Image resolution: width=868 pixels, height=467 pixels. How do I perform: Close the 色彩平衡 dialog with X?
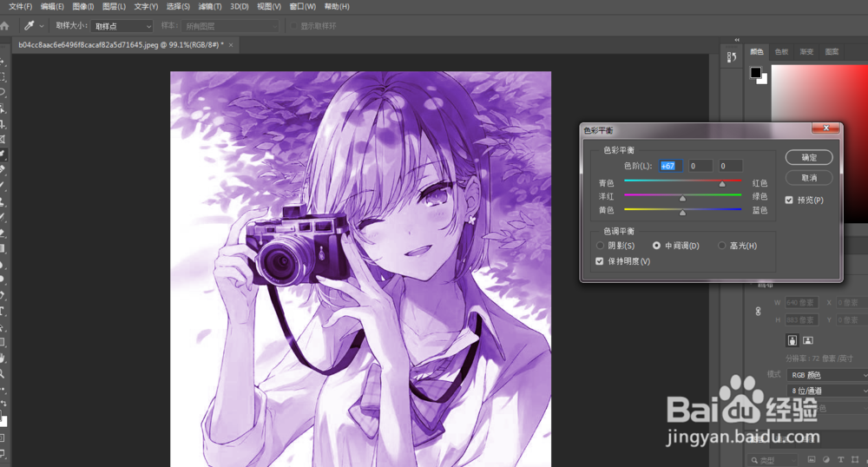click(x=826, y=128)
